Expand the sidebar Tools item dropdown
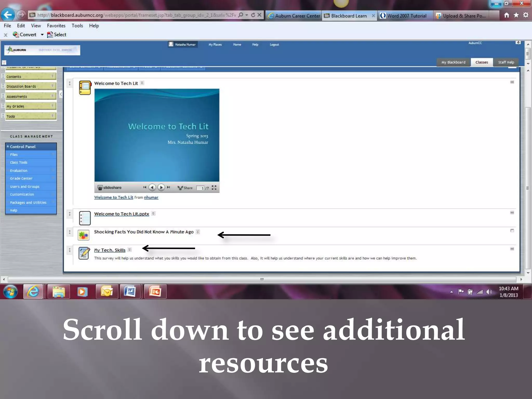This screenshot has width=532, height=399. (x=52, y=116)
